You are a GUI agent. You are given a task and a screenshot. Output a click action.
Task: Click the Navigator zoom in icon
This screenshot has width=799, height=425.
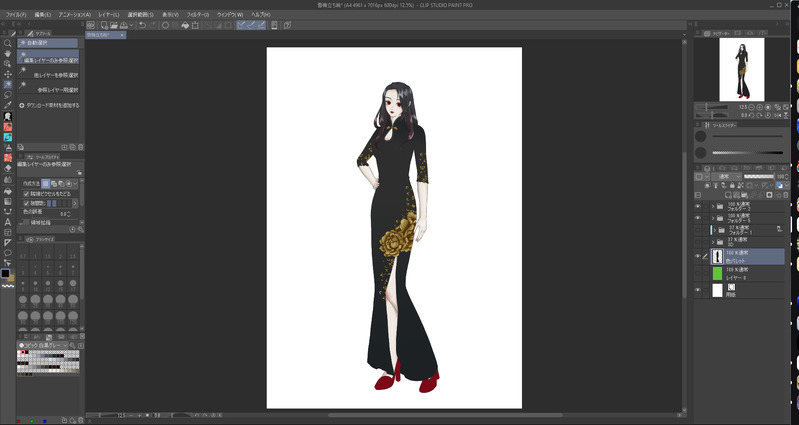760,108
